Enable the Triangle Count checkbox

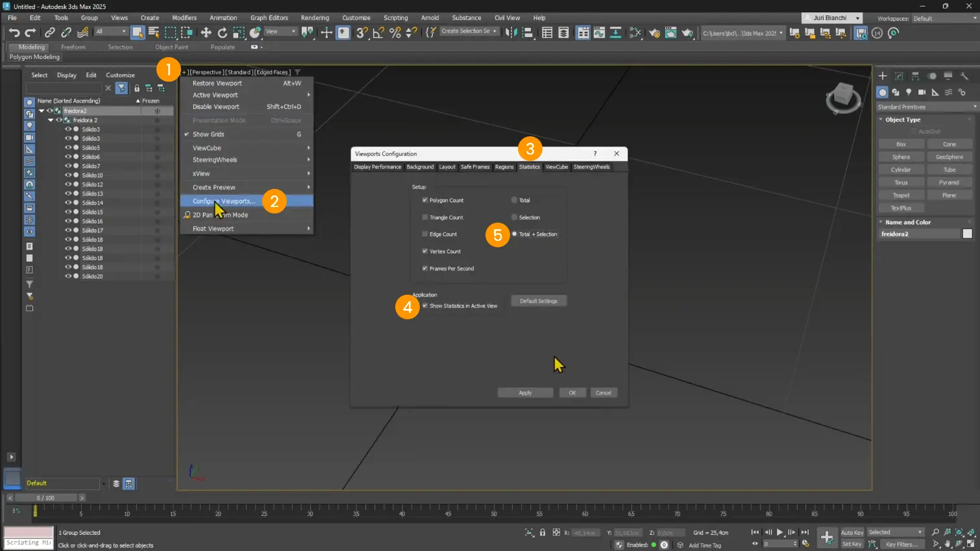click(x=425, y=217)
